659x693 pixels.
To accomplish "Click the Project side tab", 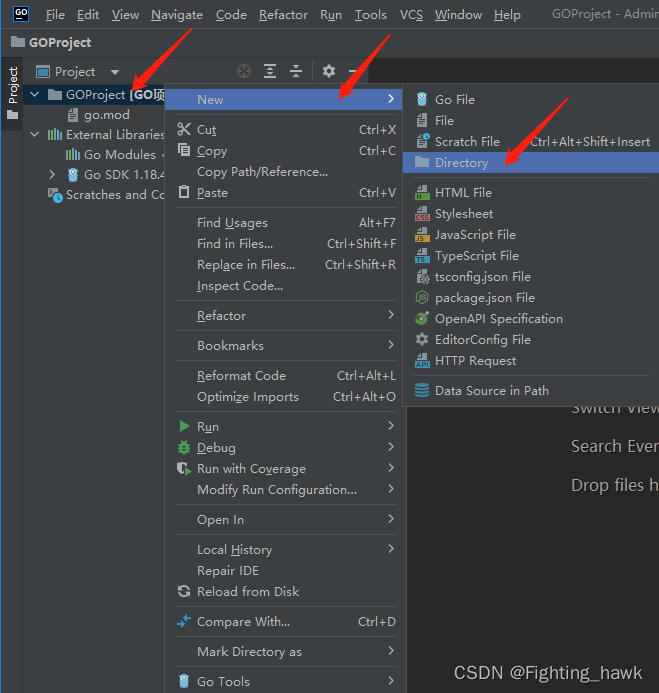I will [13, 85].
